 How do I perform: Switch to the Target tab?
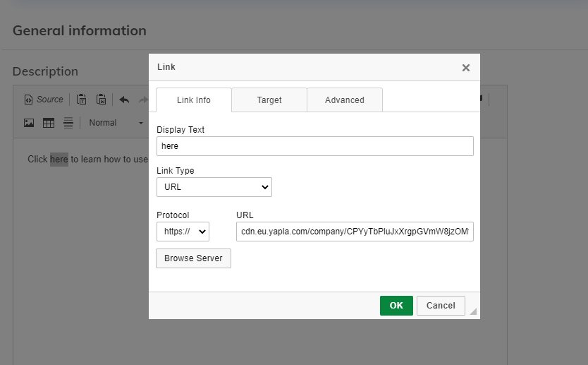269,100
